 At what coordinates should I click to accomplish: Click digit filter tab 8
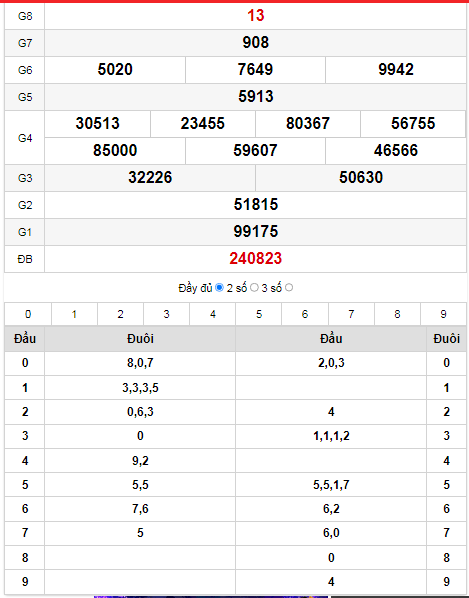pos(397,314)
